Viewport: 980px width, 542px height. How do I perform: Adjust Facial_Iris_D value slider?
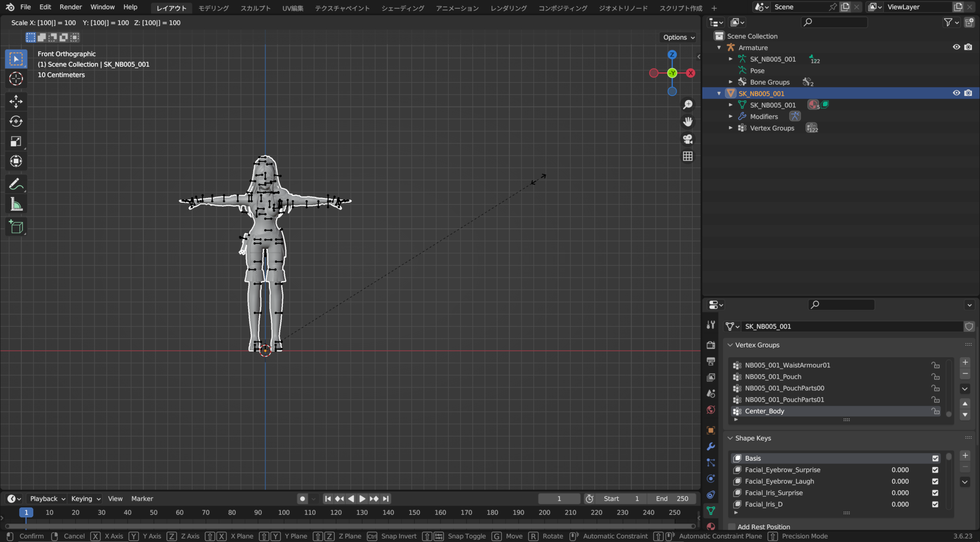(x=900, y=505)
